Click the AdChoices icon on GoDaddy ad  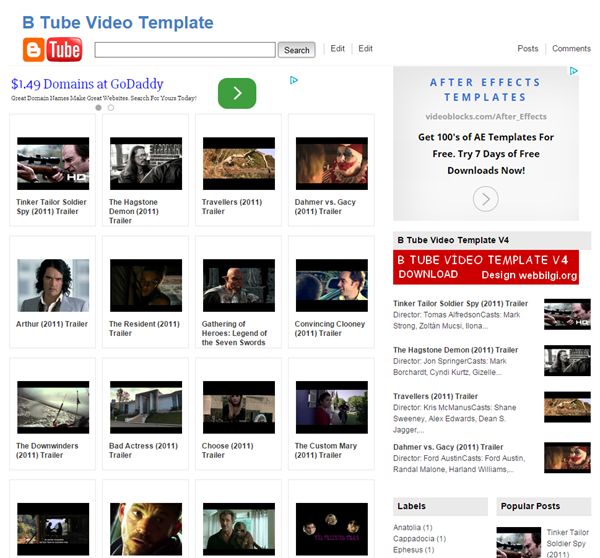293,80
